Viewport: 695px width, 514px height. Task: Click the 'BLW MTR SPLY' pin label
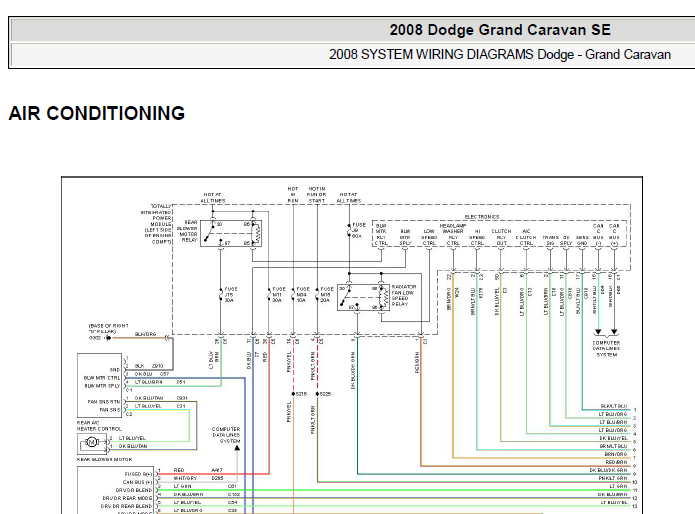tap(102, 386)
